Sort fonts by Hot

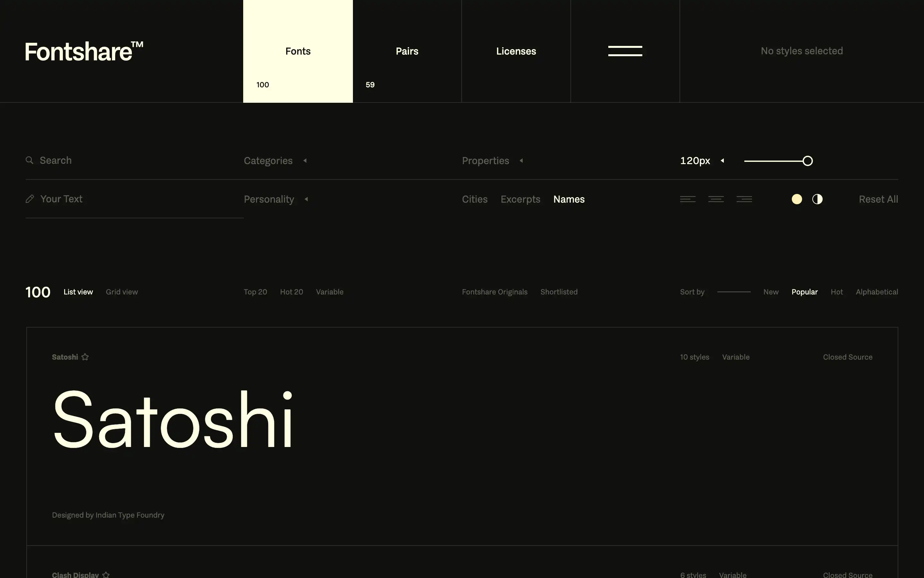[836, 292]
